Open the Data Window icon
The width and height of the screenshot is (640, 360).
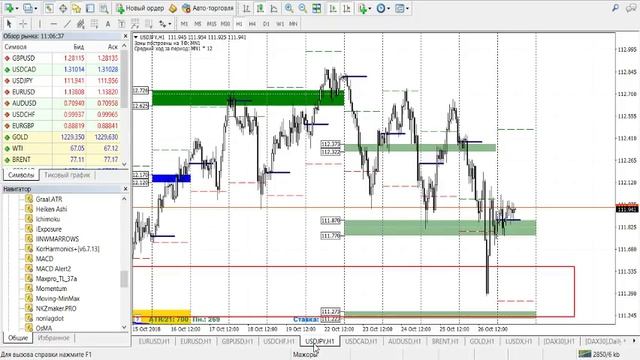63,8
